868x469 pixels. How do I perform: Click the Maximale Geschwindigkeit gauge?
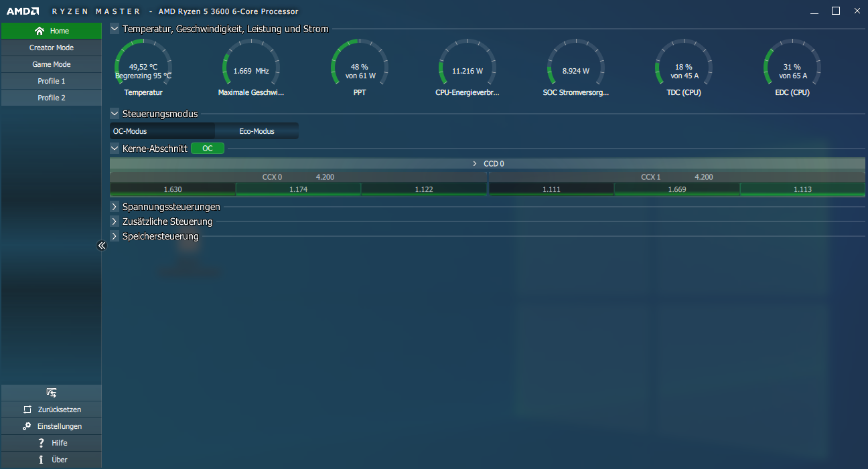[251, 66]
